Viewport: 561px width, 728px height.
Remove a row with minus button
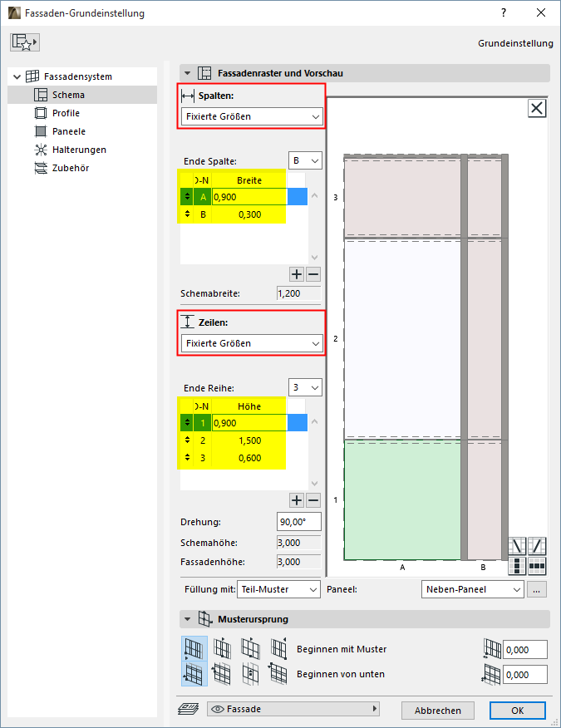313,500
